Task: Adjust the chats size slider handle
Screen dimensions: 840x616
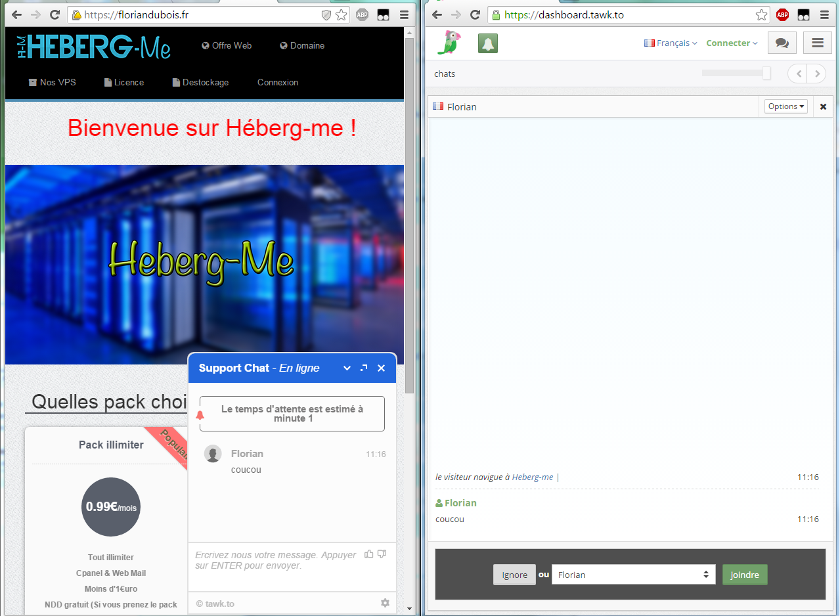Action: pos(766,73)
